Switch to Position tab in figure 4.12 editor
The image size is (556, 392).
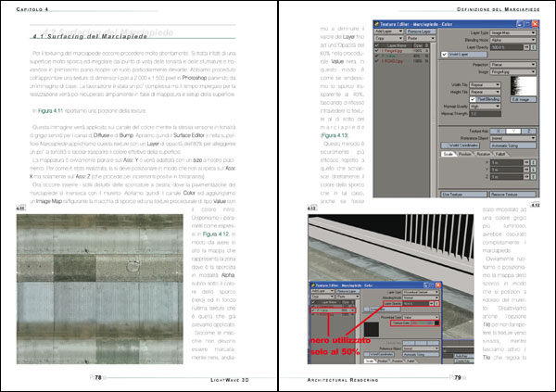(x=465, y=154)
